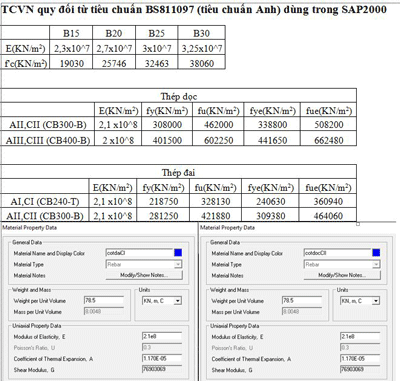Click the Shear Modulus field in right dialog

point(360,369)
